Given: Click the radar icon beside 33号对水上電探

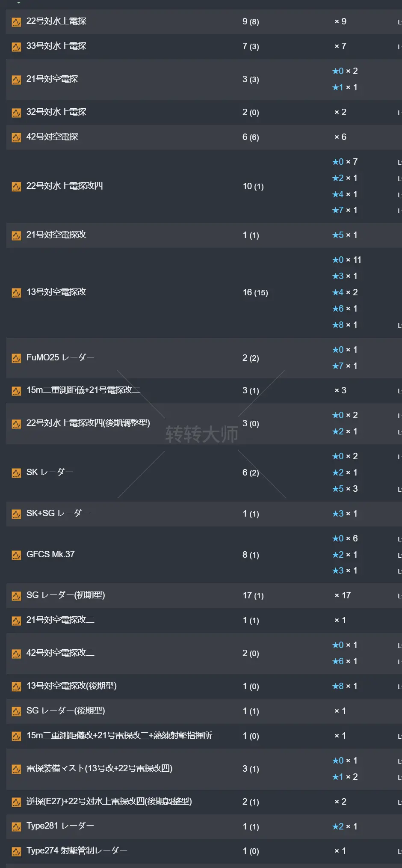Looking at the screenshot, I should [17, 46].
